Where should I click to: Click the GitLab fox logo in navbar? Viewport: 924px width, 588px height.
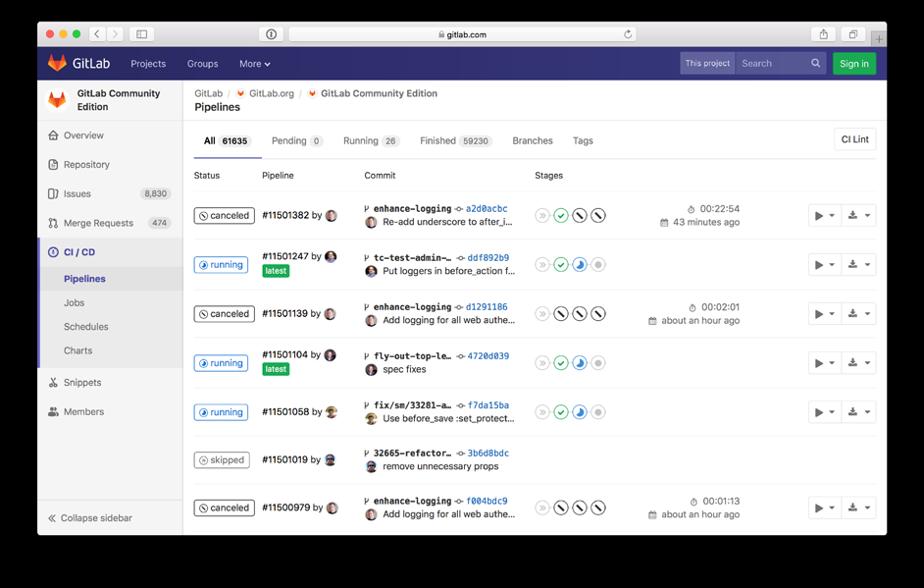57,63
